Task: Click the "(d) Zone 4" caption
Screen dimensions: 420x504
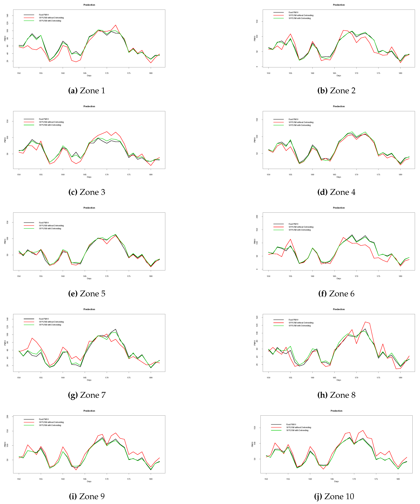Action: pyautogui.click(x=336, y=192)
